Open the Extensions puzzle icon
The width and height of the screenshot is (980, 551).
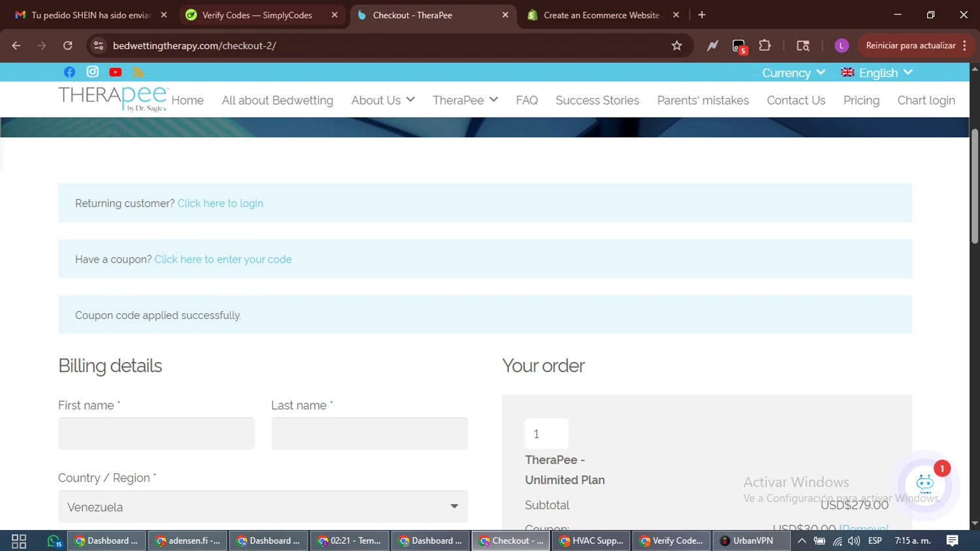click(x=764, y=45)
